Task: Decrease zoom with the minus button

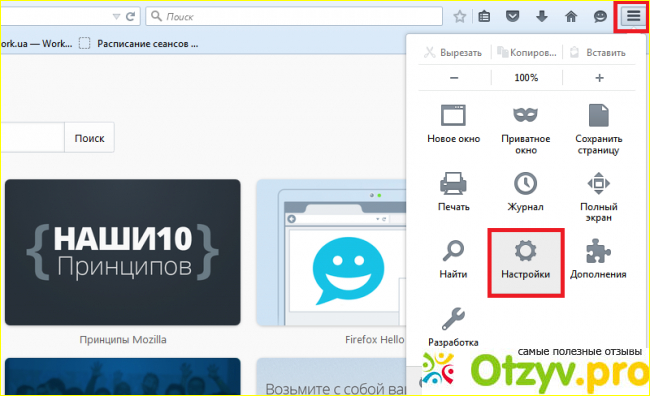Action: point(454,78)
